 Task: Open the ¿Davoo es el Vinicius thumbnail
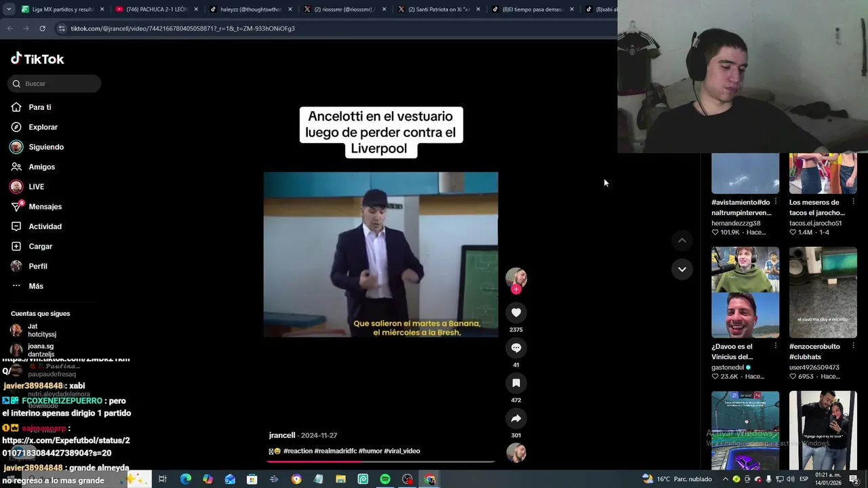point(745,292)
